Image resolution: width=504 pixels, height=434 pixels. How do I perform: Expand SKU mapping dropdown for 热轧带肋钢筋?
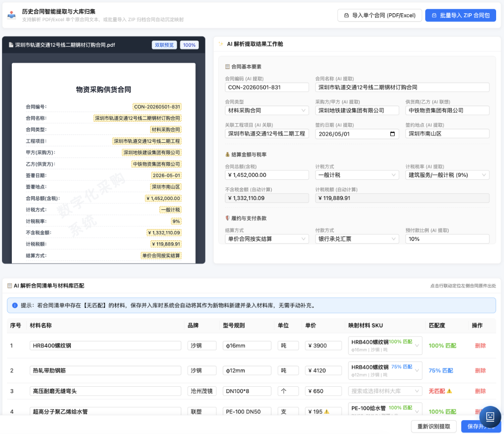point(385,370)
